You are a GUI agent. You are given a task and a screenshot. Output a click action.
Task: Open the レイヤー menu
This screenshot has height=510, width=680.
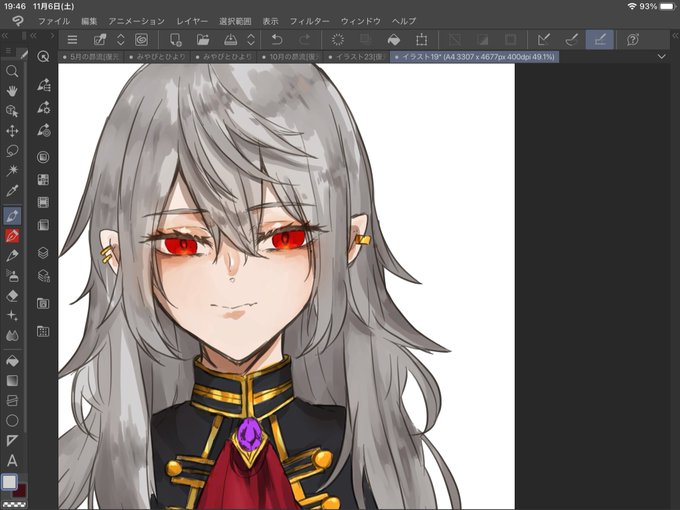click(192, 21)
